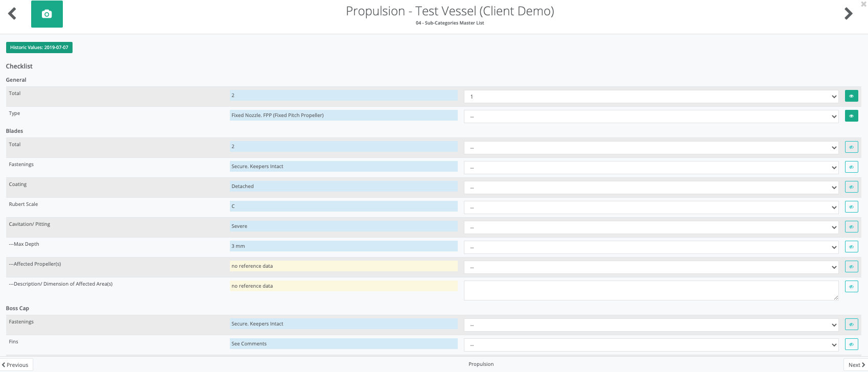Viewport: 868px width, 372px height.
Task: Click eye icon for Cavitation/Pitting row
Action: point(851,227)
